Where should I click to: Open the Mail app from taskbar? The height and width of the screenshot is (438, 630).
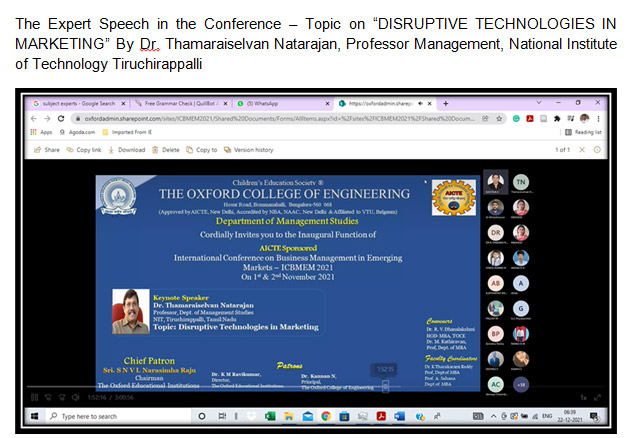[307, 416]
